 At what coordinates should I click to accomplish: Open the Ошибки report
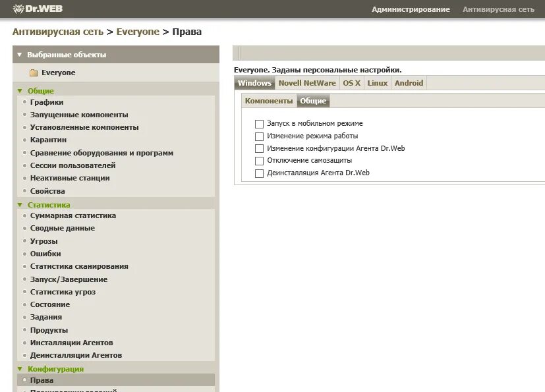(x=45, y=254)
